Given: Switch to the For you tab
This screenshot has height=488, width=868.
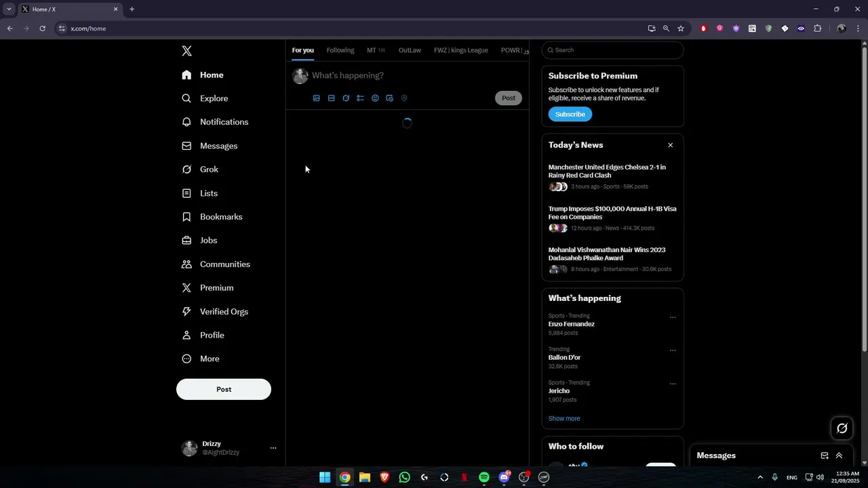Looking at the screenshot, I should [303, 50].
